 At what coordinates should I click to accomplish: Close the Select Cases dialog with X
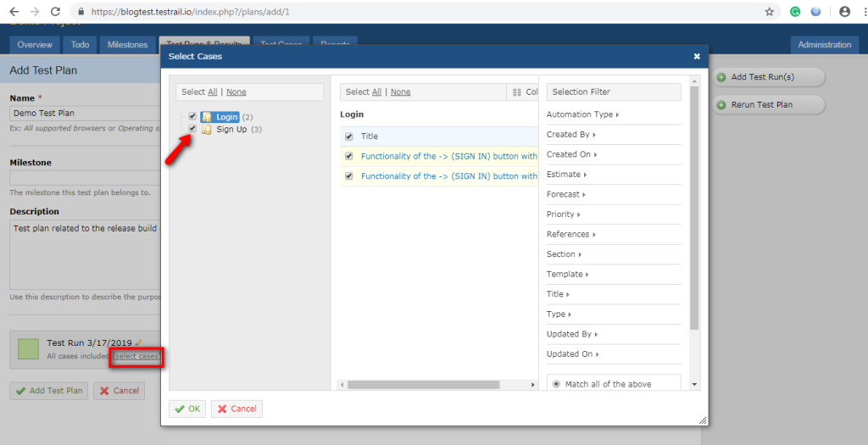click(x=697, y=57)
